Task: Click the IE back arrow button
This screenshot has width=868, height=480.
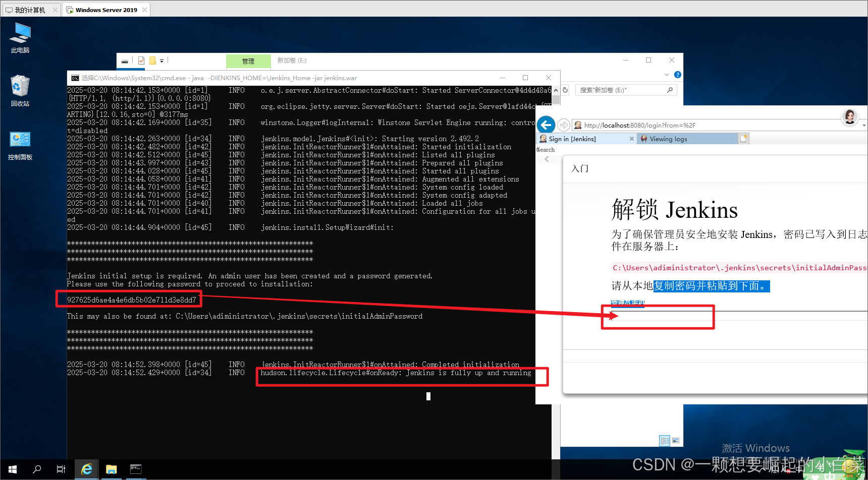Action: (x=546, y=125)
